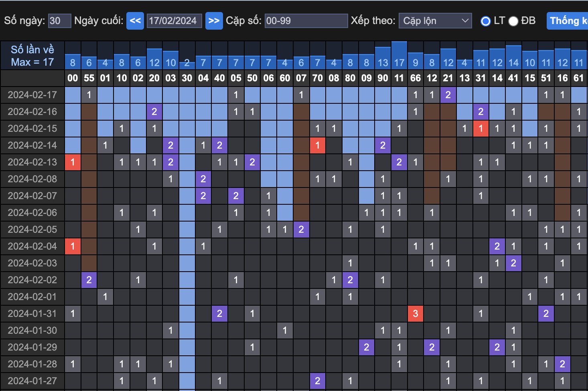588x391 pixels.
Task: Click column header 66
Action: [x=416, y=78]
